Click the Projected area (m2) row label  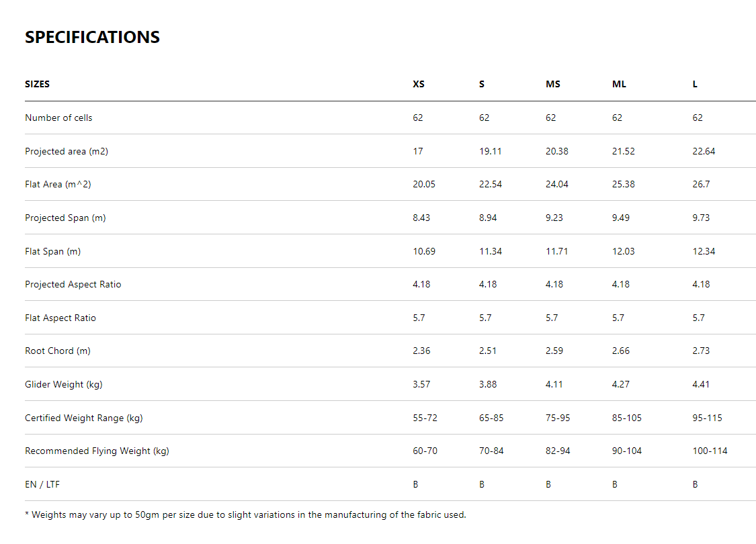(x=67, y=152)
